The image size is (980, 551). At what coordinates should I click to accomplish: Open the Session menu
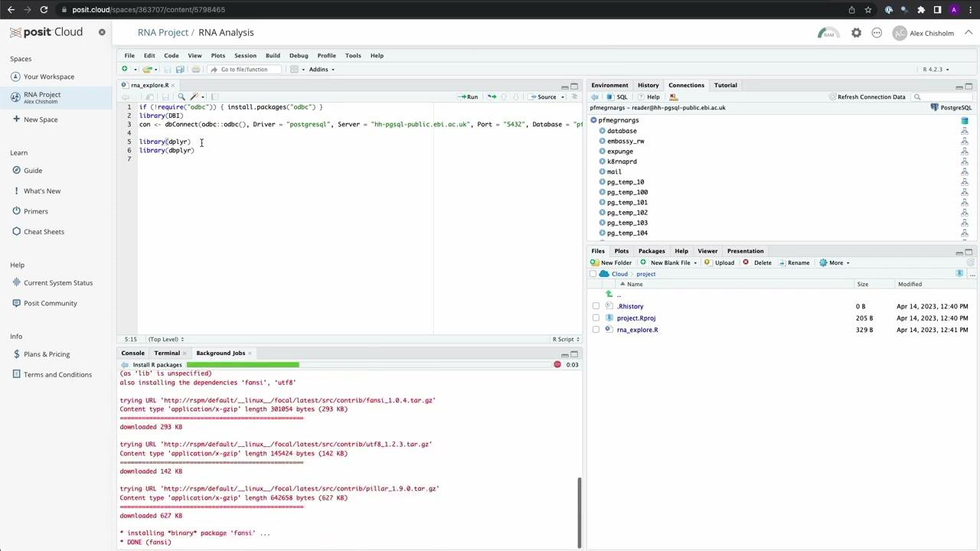pos(245,55)
